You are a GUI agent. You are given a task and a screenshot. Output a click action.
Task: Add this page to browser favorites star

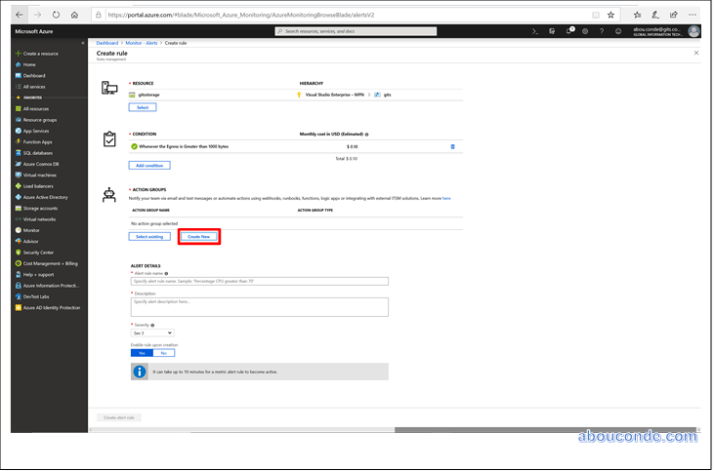click(x=611, y=15)
